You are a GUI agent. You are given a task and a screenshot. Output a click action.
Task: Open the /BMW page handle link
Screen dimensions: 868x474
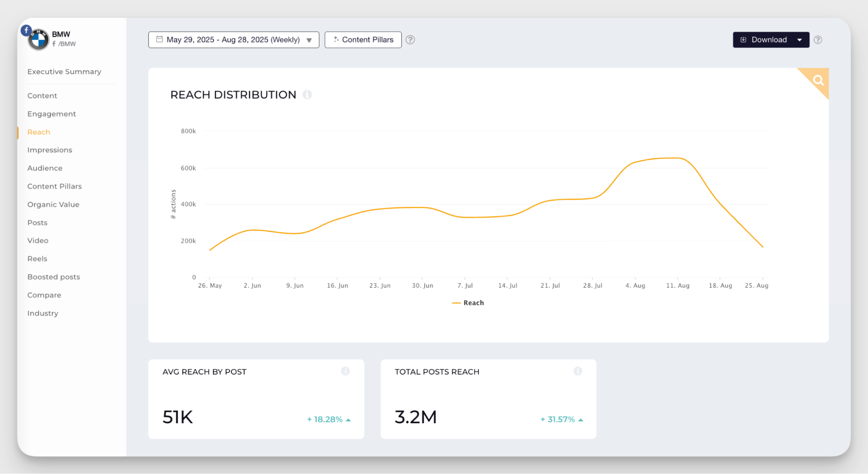[x=66, y=44]
